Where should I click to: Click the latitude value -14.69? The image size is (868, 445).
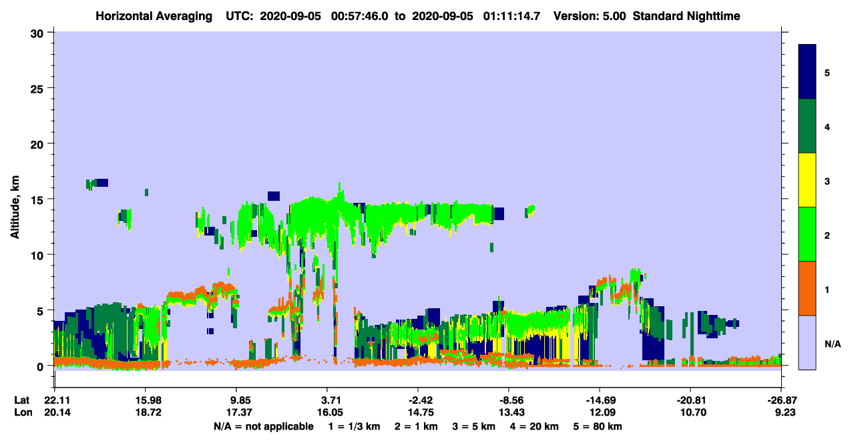pos(599,400)
